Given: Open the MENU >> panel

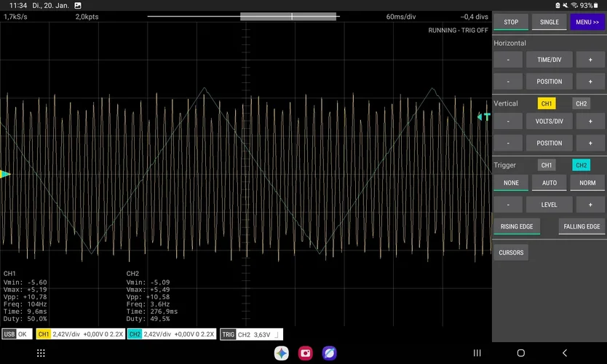Looking at the screenshot, I should [587, 22].
